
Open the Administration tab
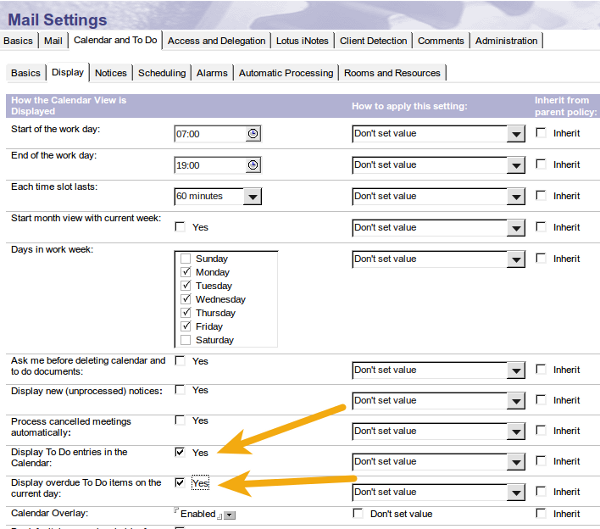point(506,41)
